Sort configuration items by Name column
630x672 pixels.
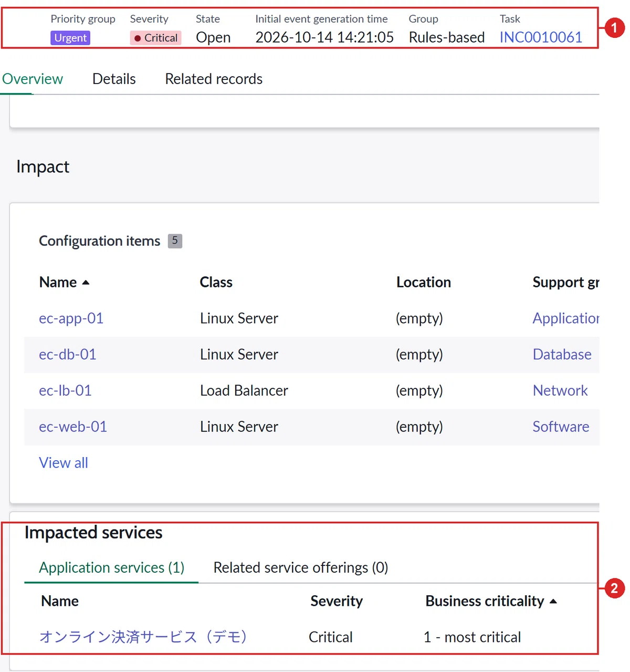point(58,282)
